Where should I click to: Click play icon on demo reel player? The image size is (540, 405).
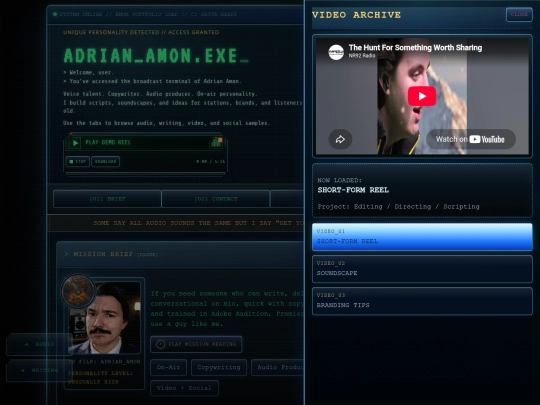click(x=75, y=143)
